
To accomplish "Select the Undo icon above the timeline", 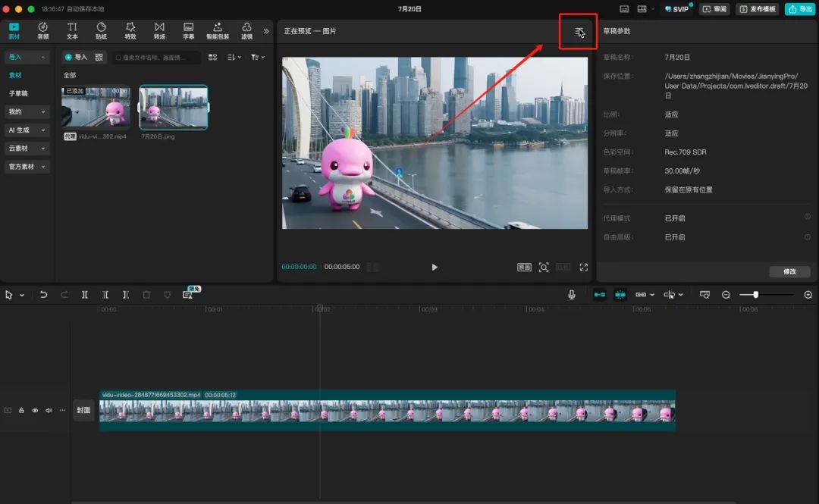I will tap(44, 294).
